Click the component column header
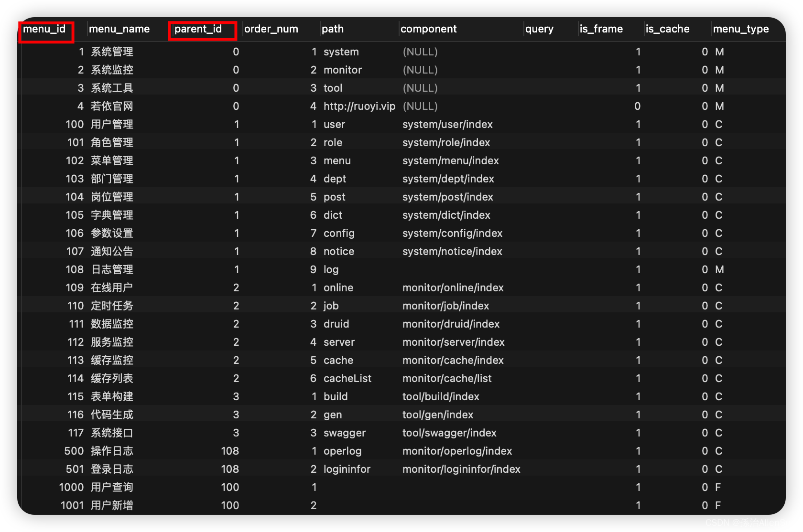The height and width of the screenshot is (532, 803). [x=429, y=29]
